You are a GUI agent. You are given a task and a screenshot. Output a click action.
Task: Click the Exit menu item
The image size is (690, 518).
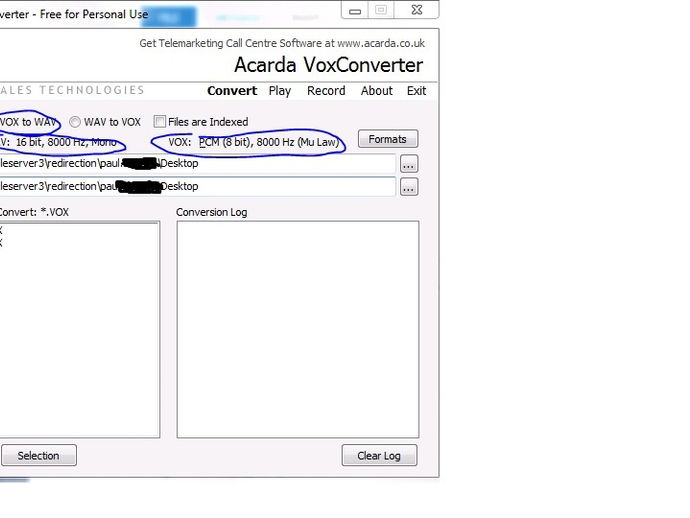pos(416,91)
